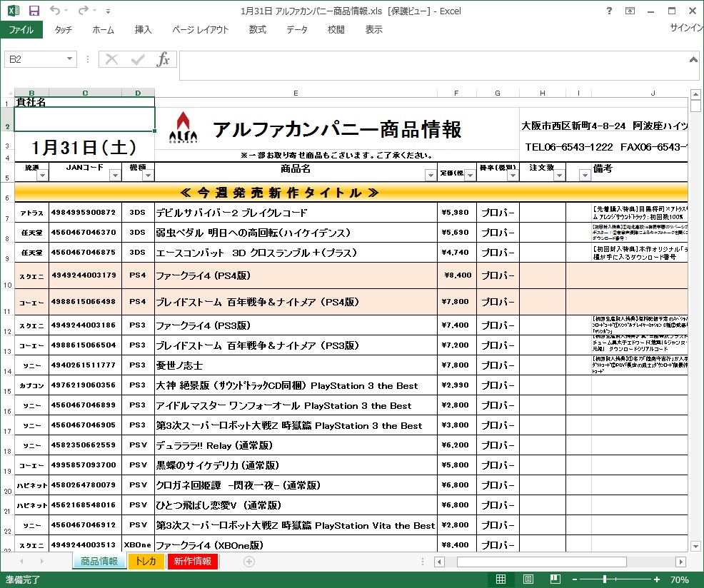Open the 掛率(税別) column filter dropdown
This screenshot has width=704, height=588.
click(513, 175)
